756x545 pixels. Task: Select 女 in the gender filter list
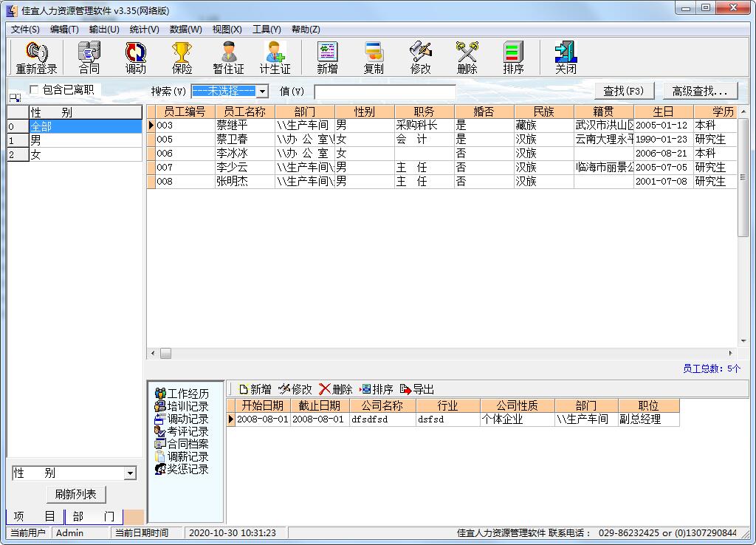point(86,154)
